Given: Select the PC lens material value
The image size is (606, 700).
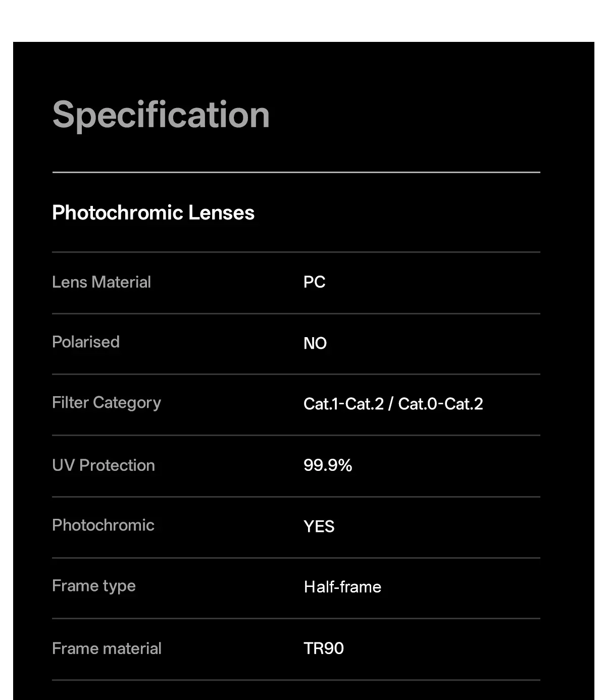Looking at the screenshot, I should (x=314, y=282).
